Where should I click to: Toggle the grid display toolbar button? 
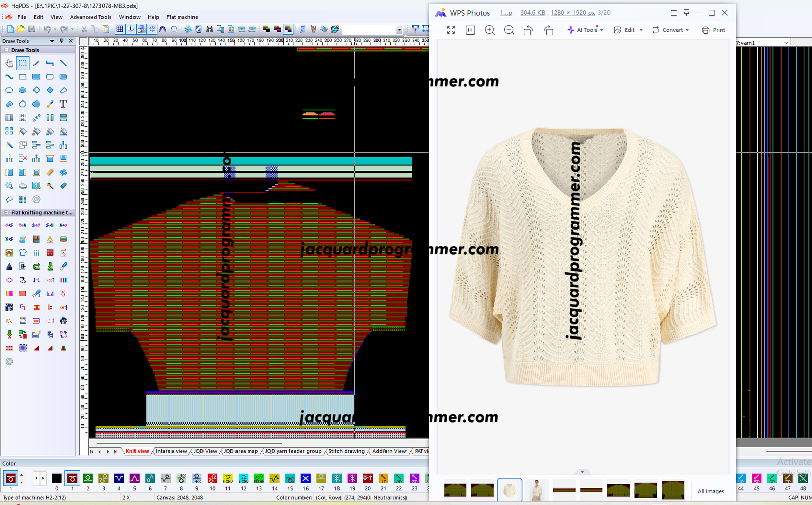coord(120,29)
